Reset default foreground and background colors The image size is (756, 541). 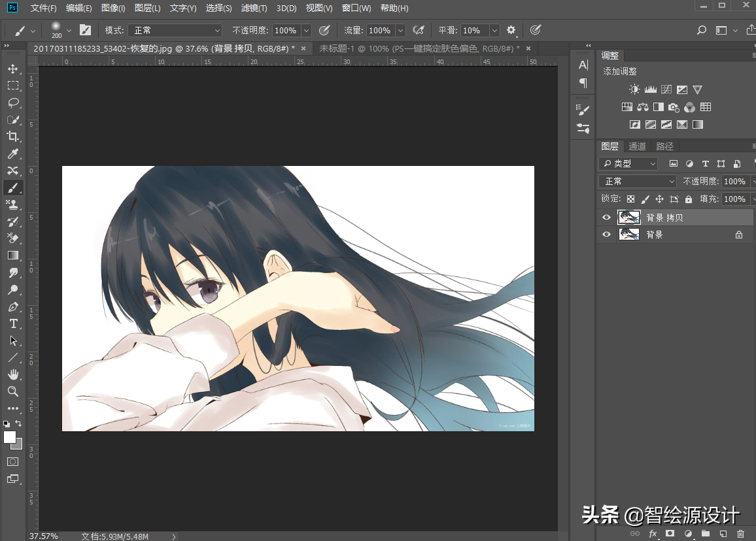click(x=7, y=424)
